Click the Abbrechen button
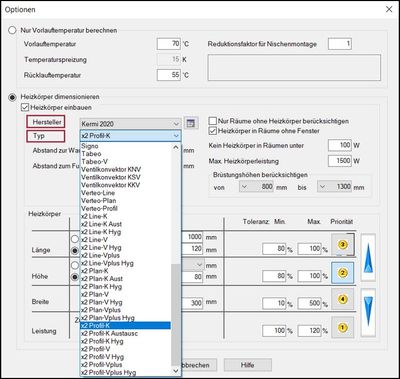This screenshot has width=400, height=379. coord(199,365)
